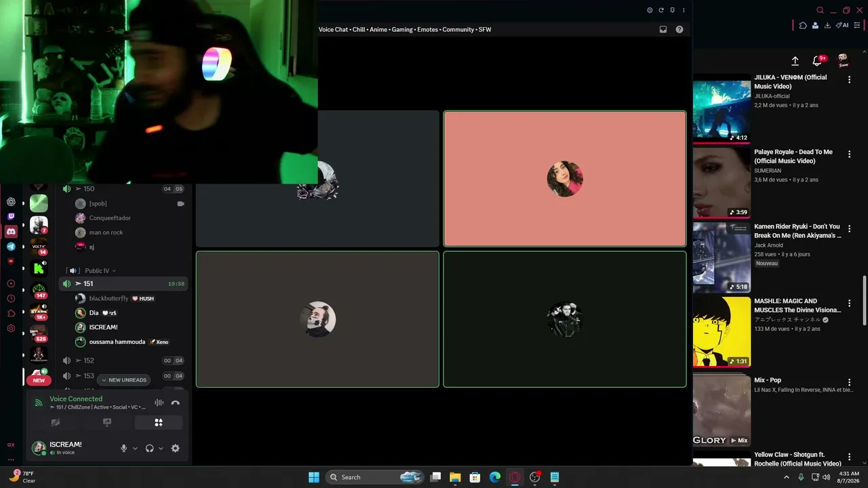Turn on camera in voice panel
868x488 pixels.
pyautogui.click(x=56, y=422)
